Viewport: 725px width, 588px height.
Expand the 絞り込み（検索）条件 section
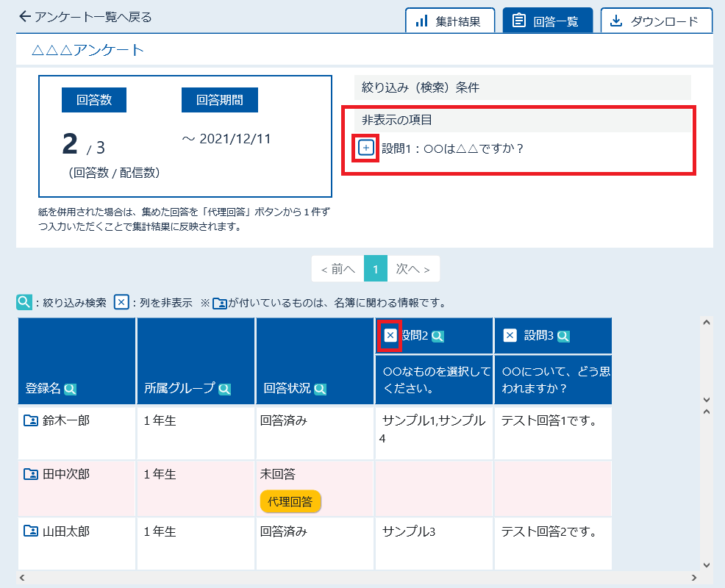(523, 87)
